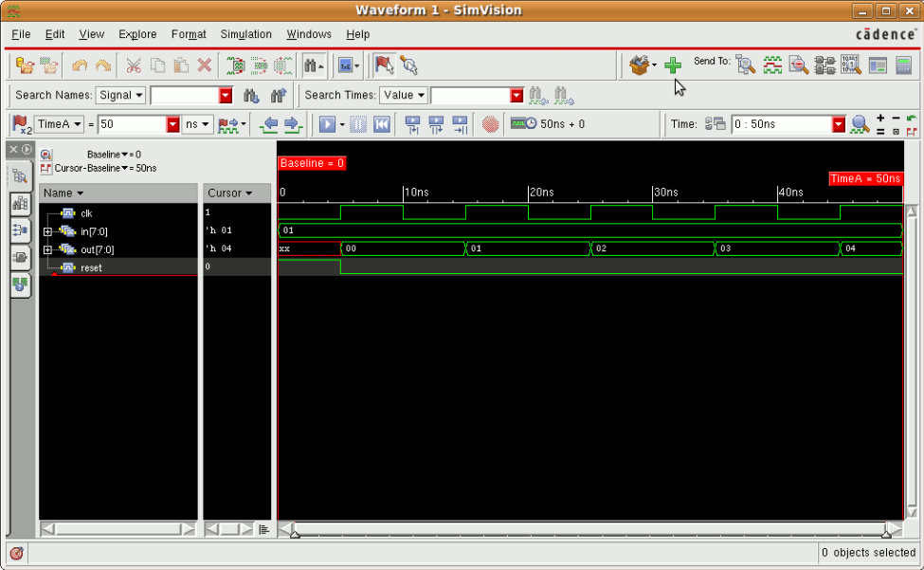Click the paste clipboard icon
The height and width of the screenshot is (570, 924).
[181, 64]
